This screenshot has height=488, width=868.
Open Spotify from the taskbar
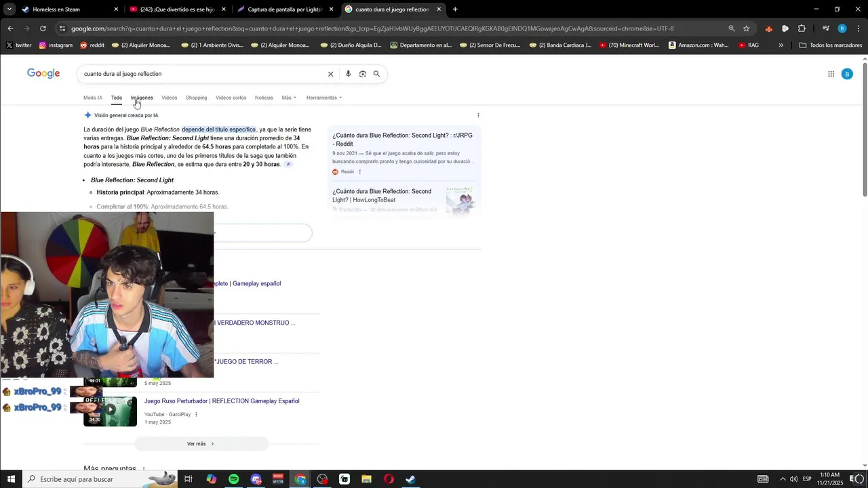click(x=233, y=479)
